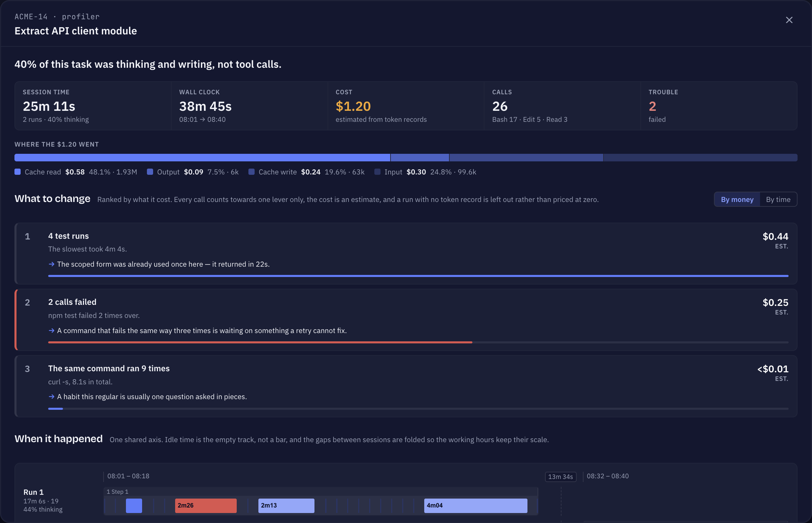Click the '$0.44' estimate amount
The height and width of the screenshot is (523, 812).
775,236
